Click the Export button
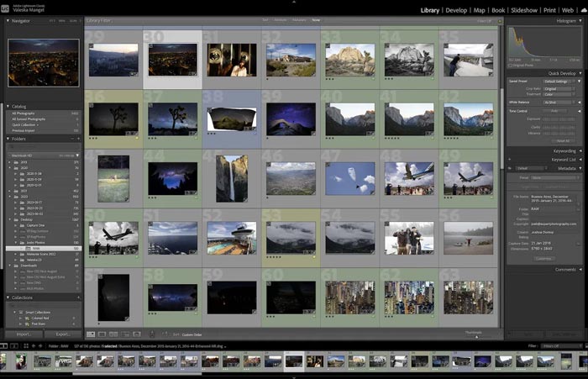The height and width of the screenshot is (379, 588). (63, 334)
